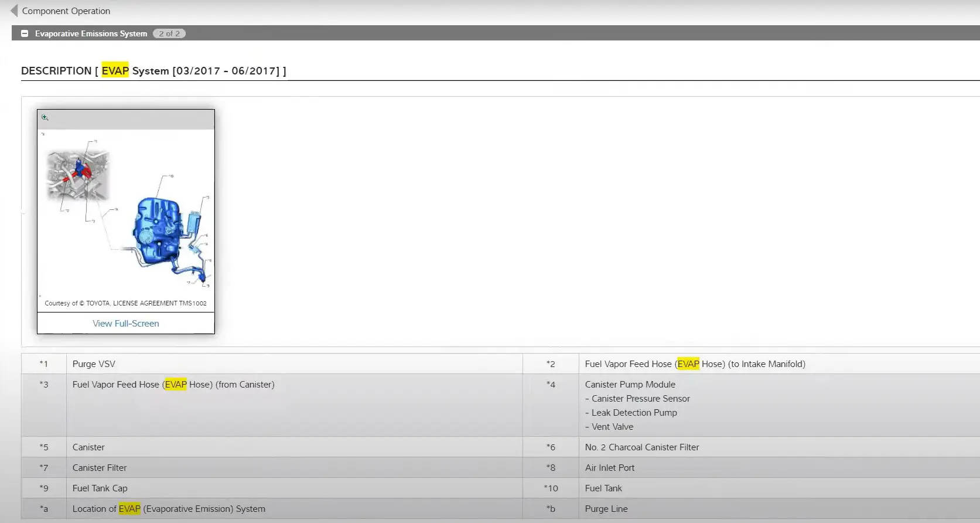
Task: Click the '2 of 2' page badge
Action: click(x=169, y=33)
